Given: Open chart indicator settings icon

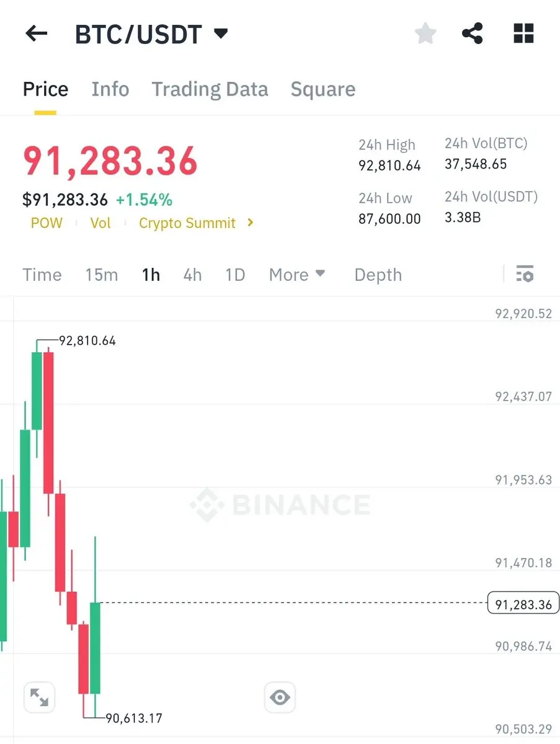Looking at the screenshot, I should click(525, 274).
